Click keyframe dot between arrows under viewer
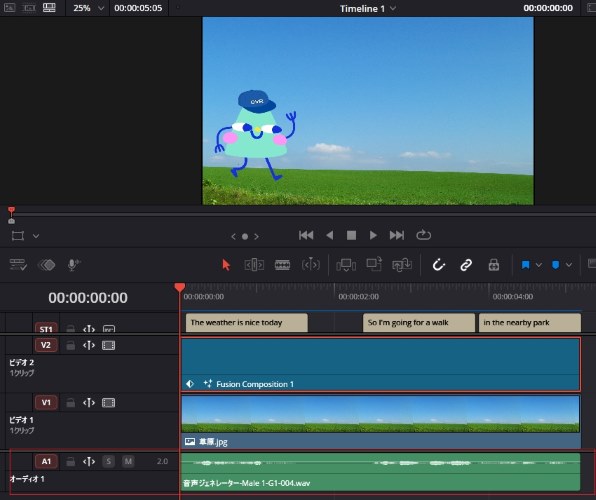Viewport: 596px width, 500px height. [x=245, y=237]
